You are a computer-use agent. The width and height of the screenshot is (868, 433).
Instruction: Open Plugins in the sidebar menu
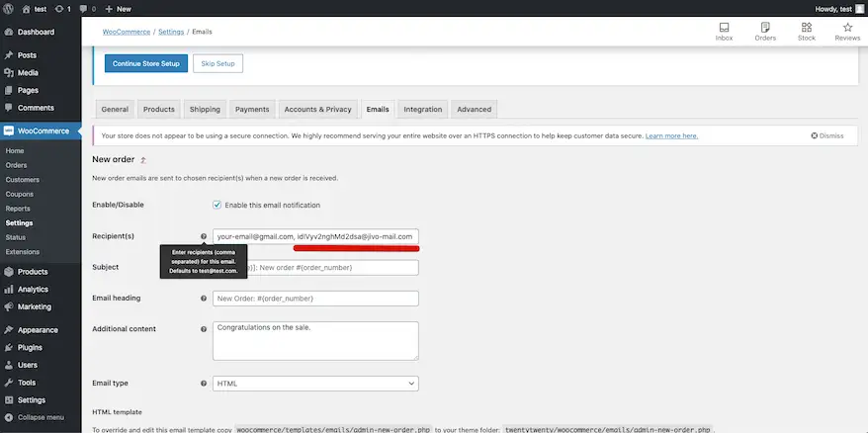click(30, 347)
